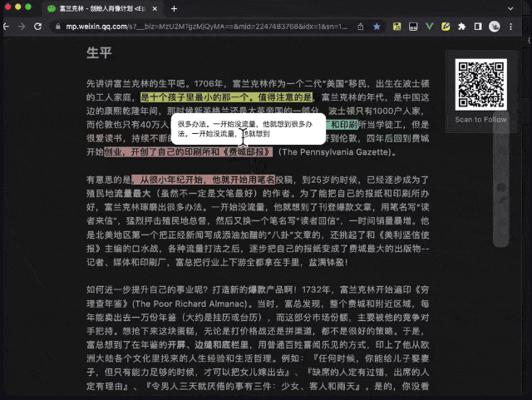Click the line starting '年能卖出去一万份年鉴'
This screenshot has width=532, height=400.
tap(258, 317)
